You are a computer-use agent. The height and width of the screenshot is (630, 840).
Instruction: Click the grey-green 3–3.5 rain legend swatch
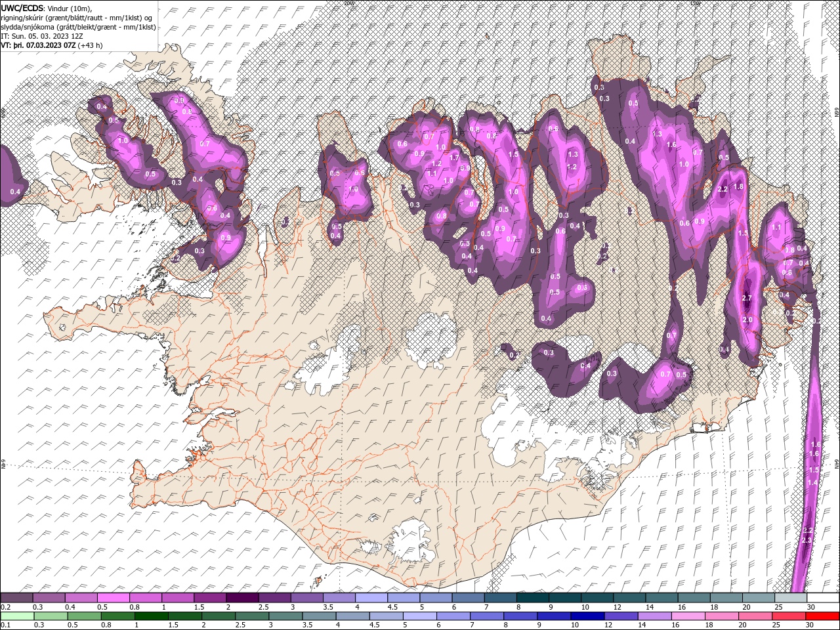coord(285,616)
